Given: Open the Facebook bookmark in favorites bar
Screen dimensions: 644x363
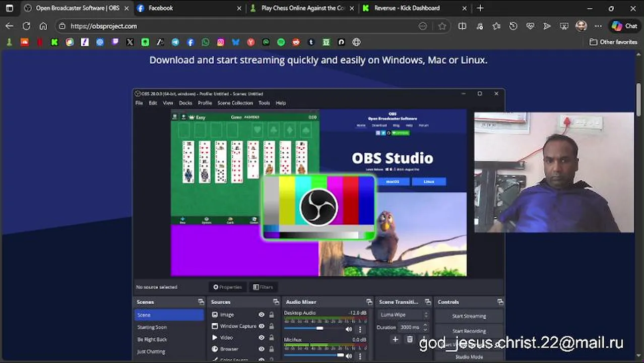Looking at the screenshot, I should [190, 42].
